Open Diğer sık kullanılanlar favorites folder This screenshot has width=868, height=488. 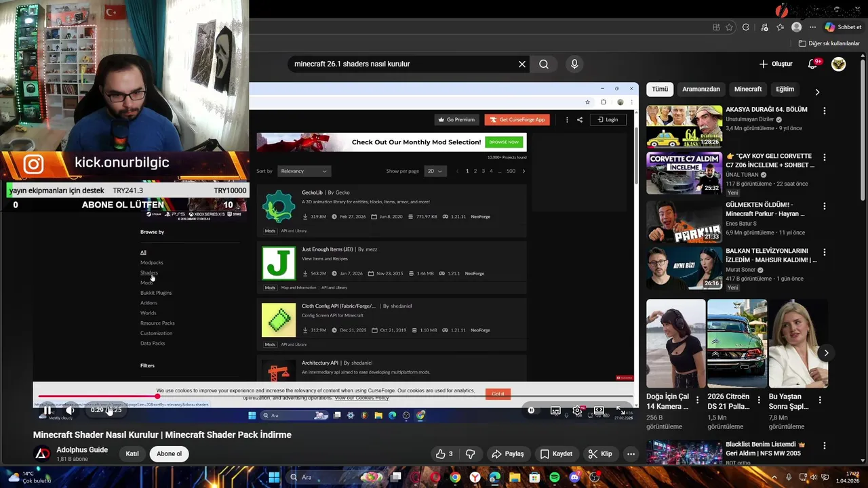829,43
